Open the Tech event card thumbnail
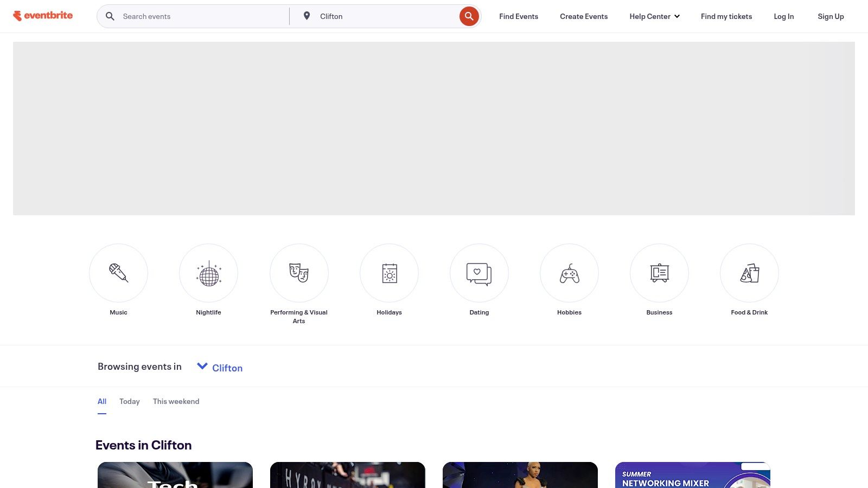 175,475
